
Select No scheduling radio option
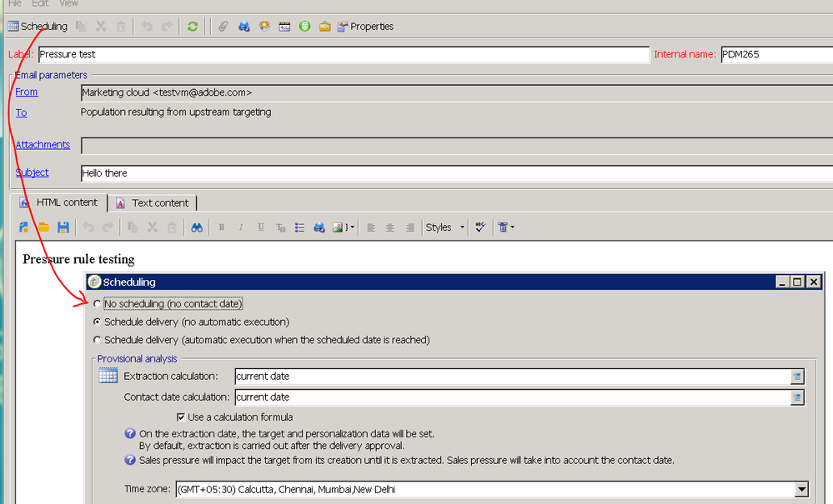[98, 304]
